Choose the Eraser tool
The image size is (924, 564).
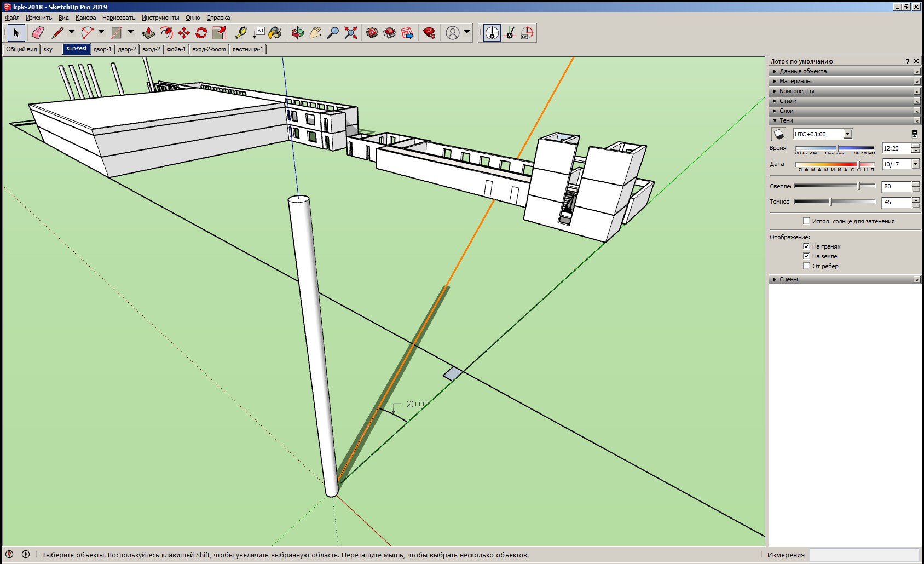(37, 33)
